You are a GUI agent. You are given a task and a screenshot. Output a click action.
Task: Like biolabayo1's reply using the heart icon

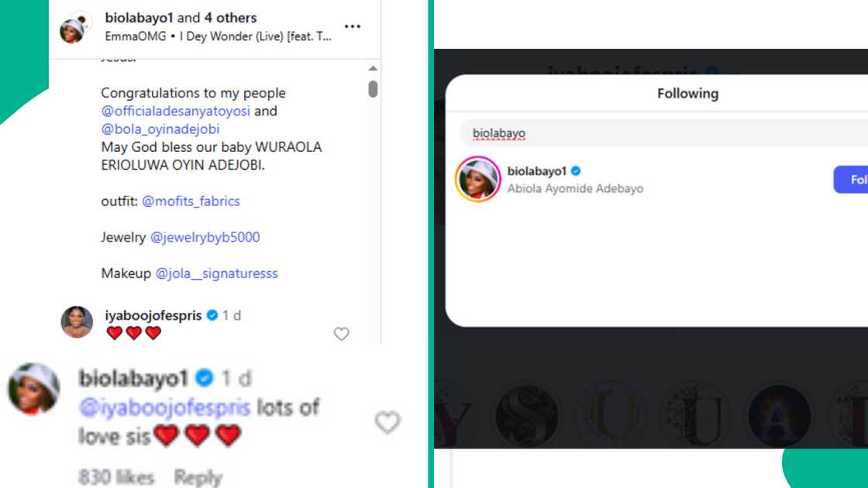click(x=387, y=423)
